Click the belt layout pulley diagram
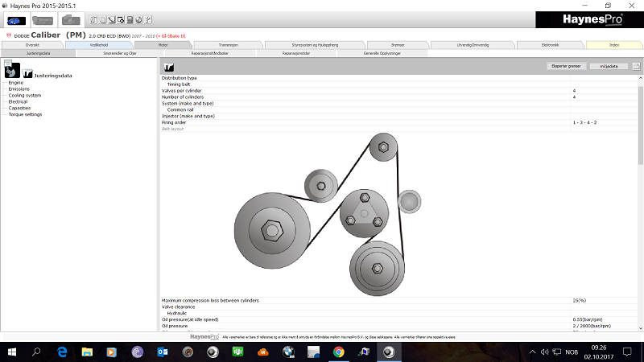This screenshot has height=362, width=644. coord(328,214)
